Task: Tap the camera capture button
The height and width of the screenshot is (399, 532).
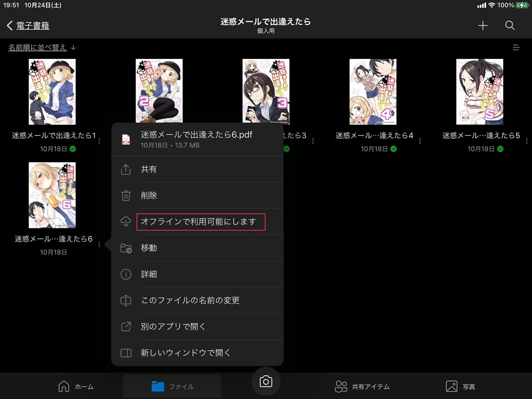Action: 266,382
